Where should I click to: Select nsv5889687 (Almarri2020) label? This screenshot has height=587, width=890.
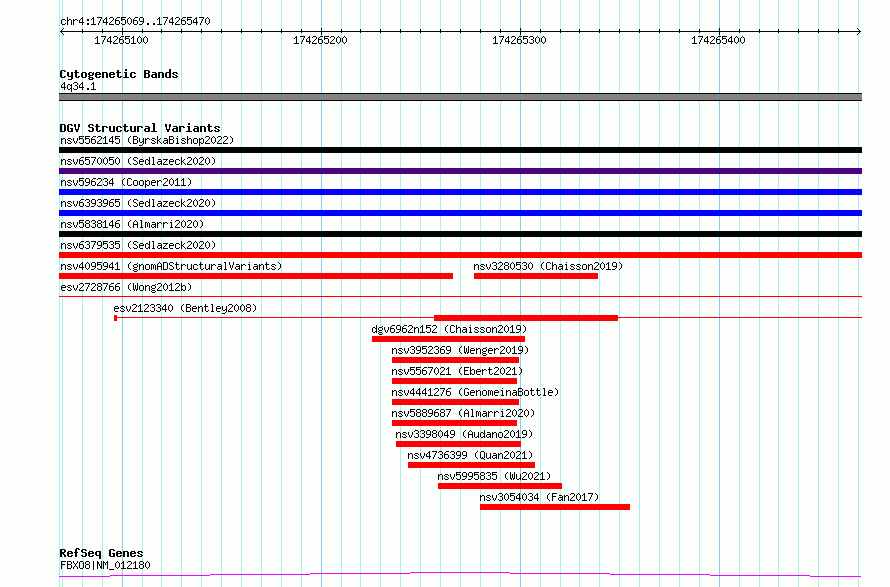[x=463, y=413]
